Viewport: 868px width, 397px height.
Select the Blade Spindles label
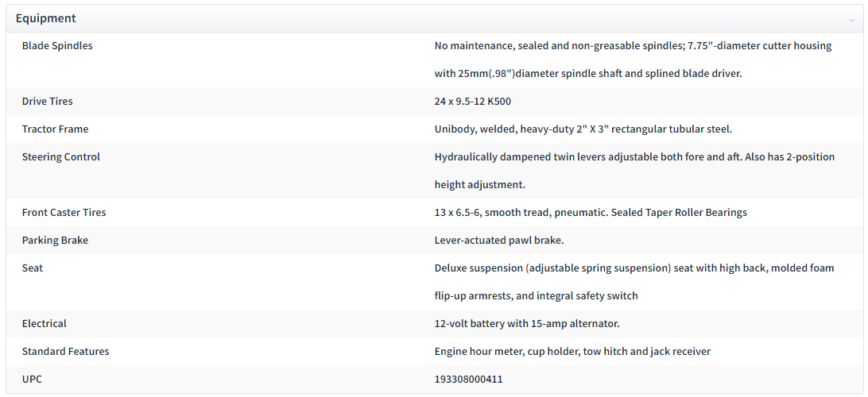tap(57, 46)
